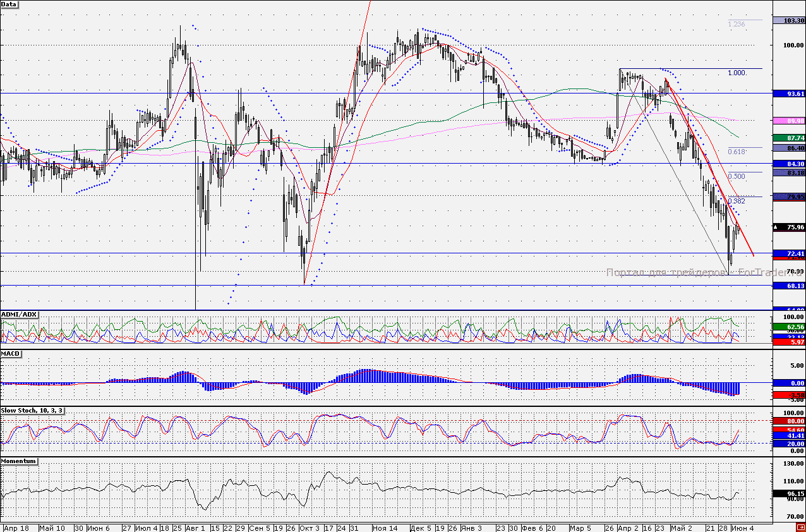Click the Fibonacci 1.000 level label
The image size is (806, 532).
737,73
